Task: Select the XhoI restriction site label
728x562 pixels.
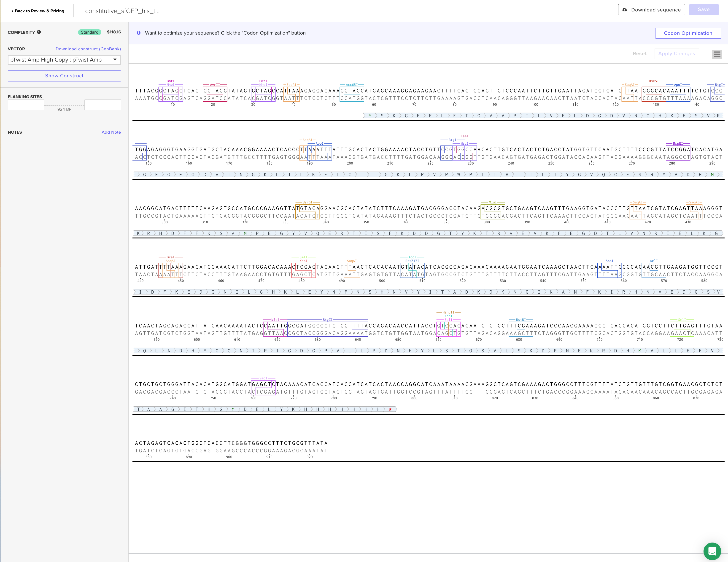Action: coord(303,261)
